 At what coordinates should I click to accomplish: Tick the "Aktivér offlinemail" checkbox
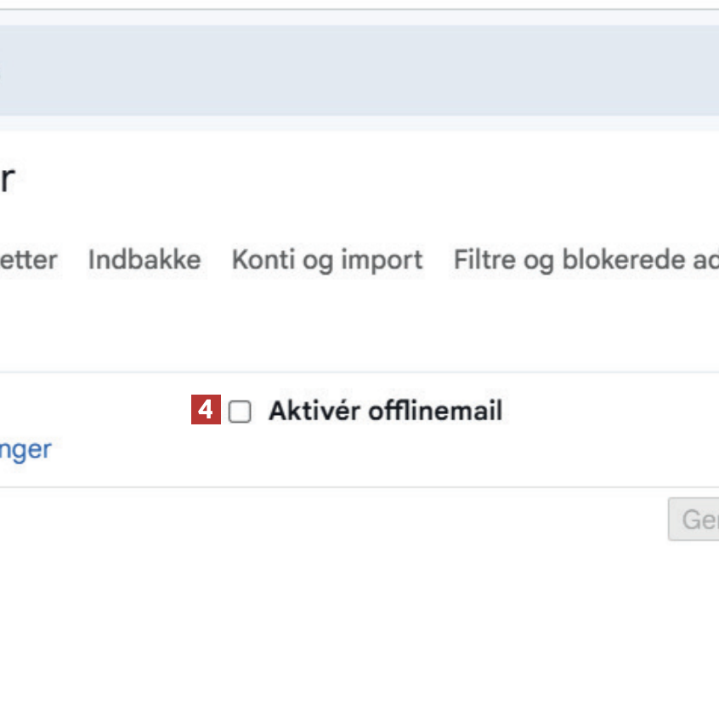(x=240, y=412)
